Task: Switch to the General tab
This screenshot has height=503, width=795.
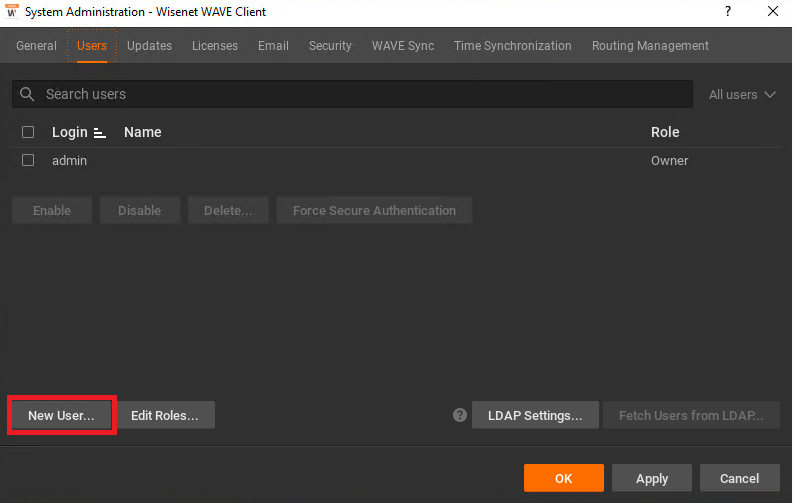Action: [x=37, y=46]
